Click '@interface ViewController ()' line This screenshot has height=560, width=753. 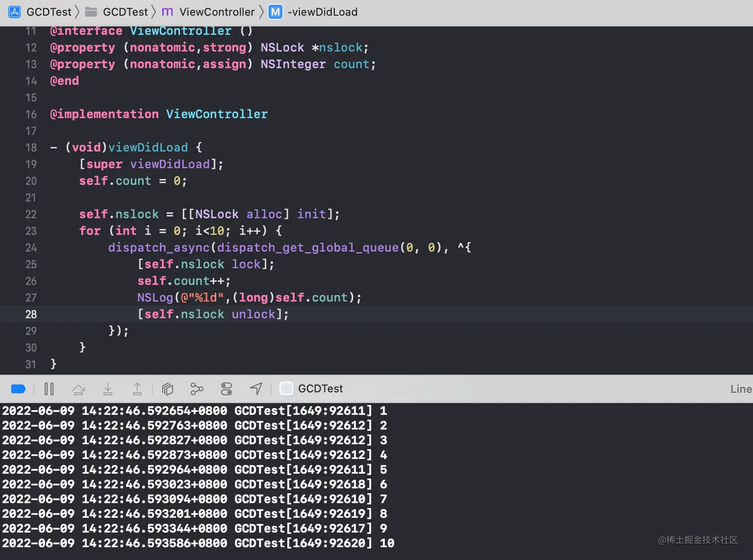(151, 31)
